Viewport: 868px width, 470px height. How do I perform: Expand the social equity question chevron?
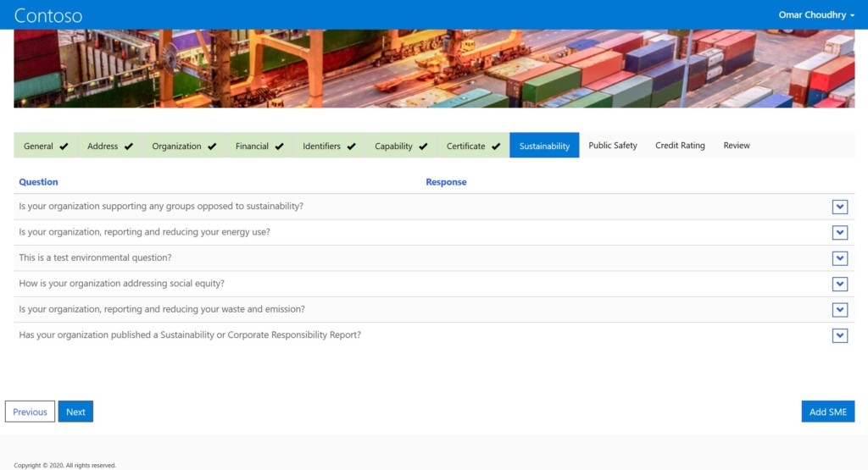click(839, 284)
